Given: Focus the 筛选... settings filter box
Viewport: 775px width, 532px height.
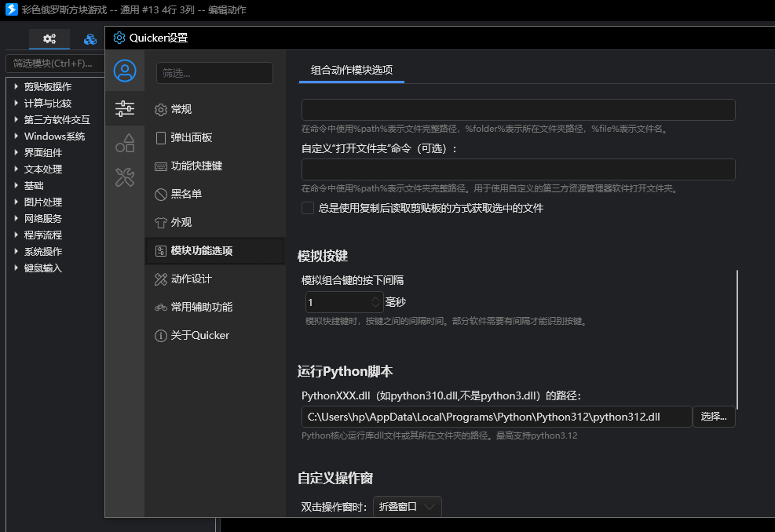Looking at the screenshot, I should point(214,73).
